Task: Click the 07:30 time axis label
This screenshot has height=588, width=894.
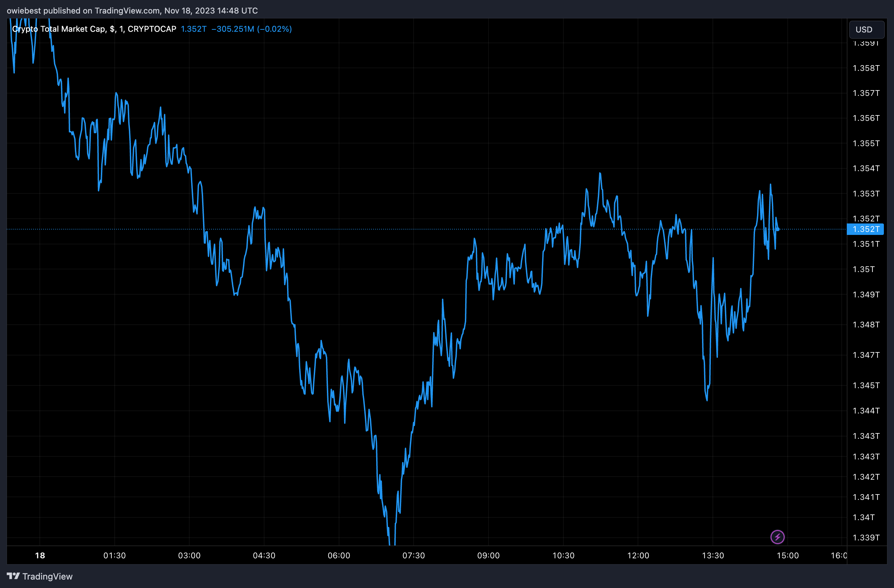Action: tap(414, 555)
